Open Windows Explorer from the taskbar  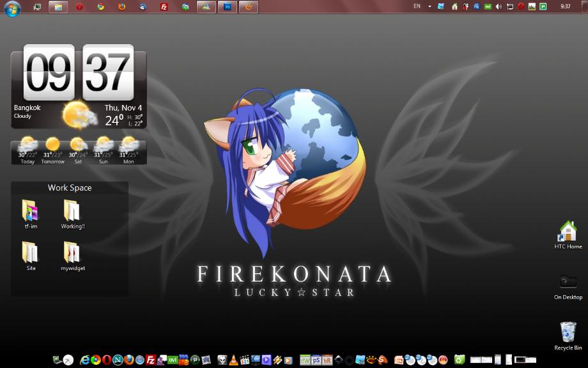(58, 7)
